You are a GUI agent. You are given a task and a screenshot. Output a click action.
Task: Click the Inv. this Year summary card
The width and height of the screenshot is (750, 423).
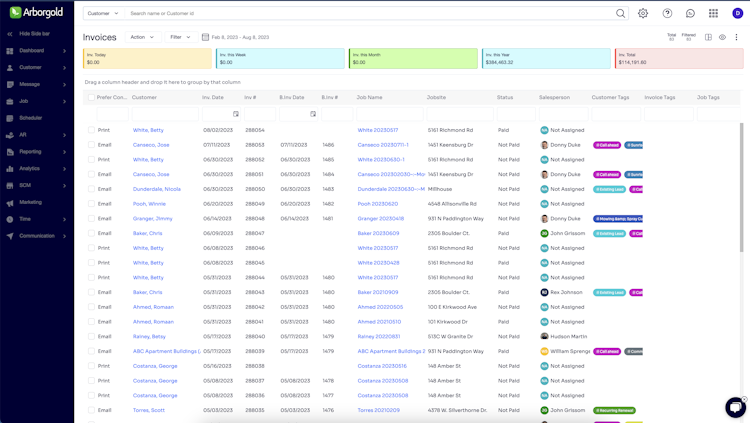click(x=546, y=58)
